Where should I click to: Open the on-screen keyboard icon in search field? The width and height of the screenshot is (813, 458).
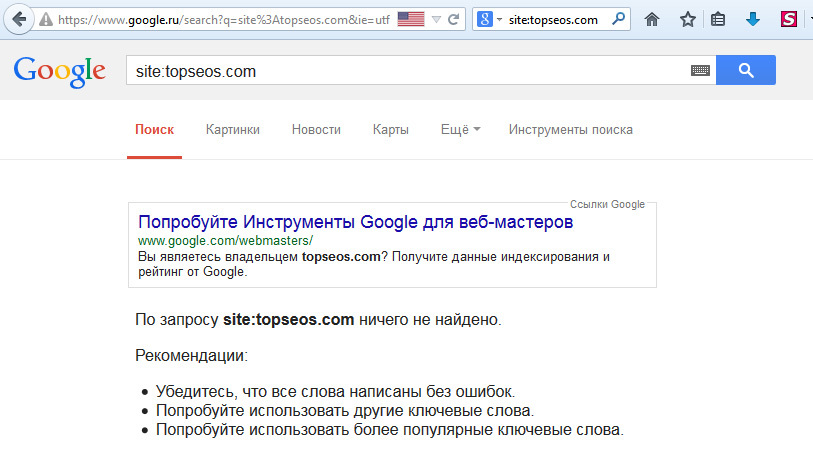(700, 71)
